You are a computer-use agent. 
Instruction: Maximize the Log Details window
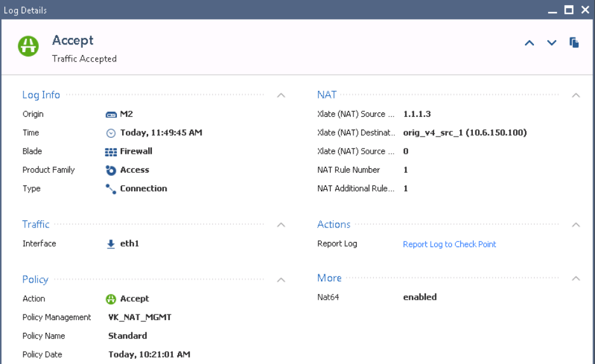tap(569, 10)
